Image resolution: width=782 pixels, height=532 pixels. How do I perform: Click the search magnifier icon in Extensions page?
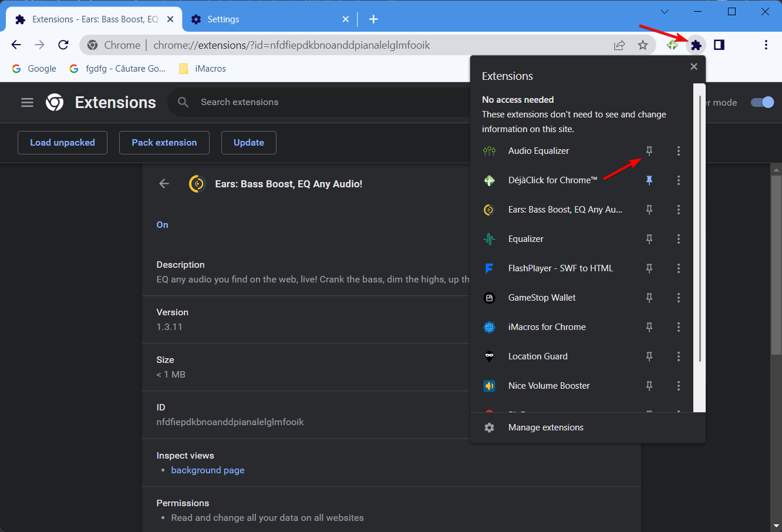pos(183,102)
